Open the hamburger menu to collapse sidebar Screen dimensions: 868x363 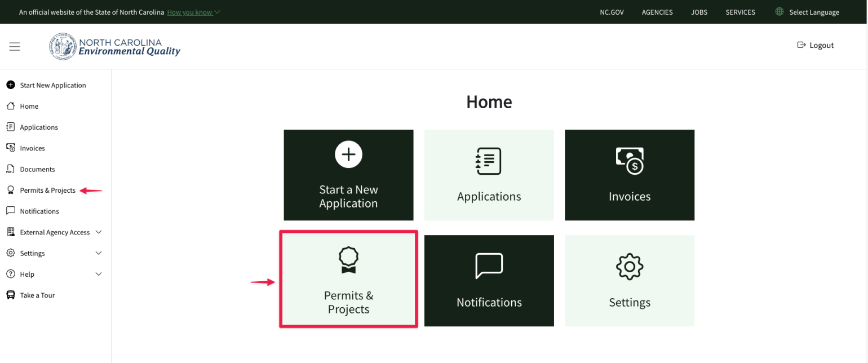click(x=15, y=46)
